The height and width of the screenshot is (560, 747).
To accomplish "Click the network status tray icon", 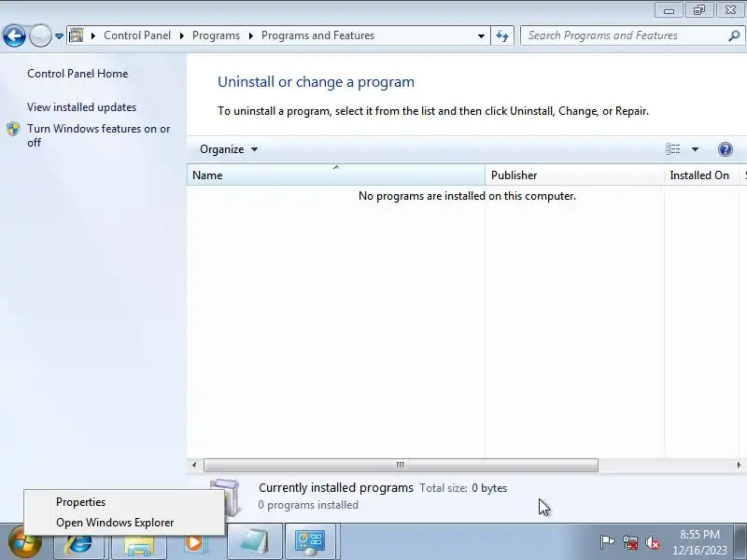I will click(x=630, y=542).
